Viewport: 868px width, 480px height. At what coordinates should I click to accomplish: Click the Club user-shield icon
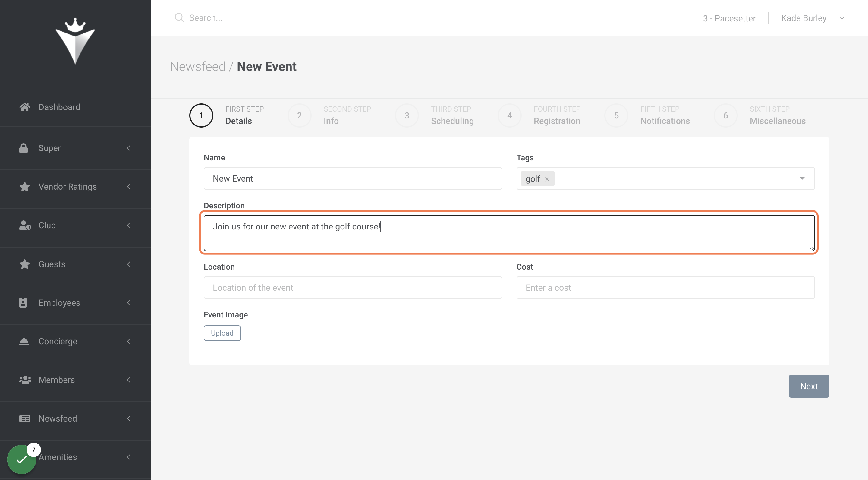25,225
